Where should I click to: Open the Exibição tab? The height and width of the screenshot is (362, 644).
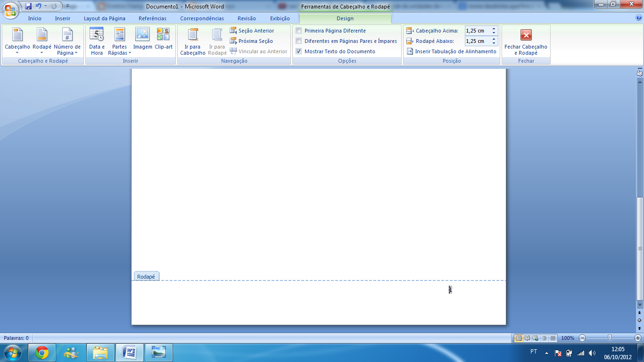point(280,18)
